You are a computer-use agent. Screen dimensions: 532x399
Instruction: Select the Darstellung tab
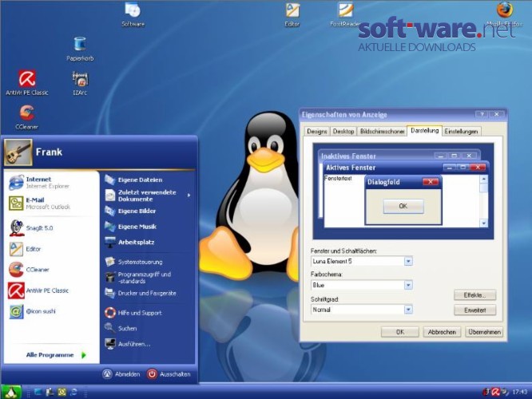[424, 131]
